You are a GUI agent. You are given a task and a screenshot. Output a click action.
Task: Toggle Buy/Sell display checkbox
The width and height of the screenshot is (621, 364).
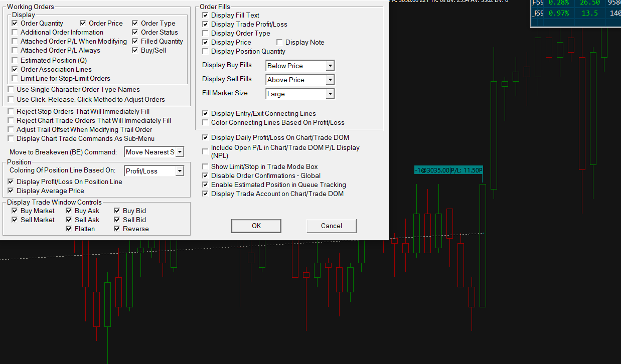click(135, 51)
